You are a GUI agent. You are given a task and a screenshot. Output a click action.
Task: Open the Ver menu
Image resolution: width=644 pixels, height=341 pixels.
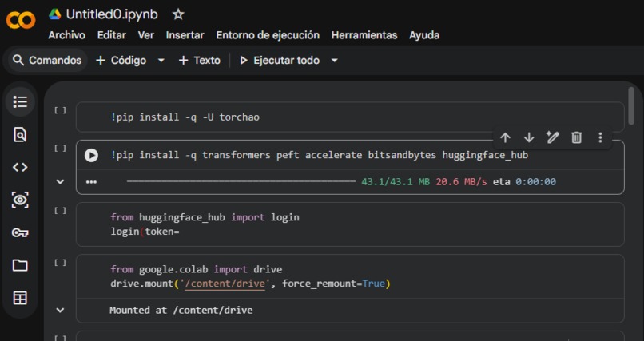point(145,35)
